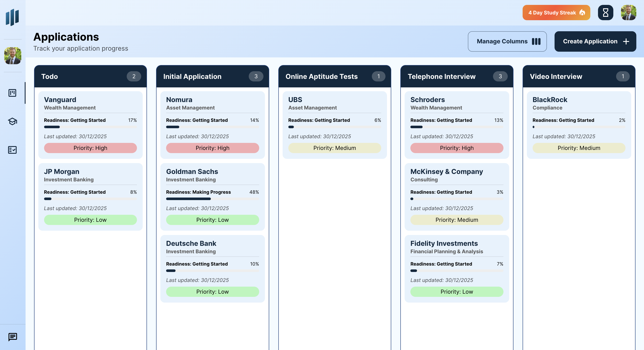Open the chat panel at sidebar bottom
The height and width of the screenshot is (350, 644).
coord(12,337)
